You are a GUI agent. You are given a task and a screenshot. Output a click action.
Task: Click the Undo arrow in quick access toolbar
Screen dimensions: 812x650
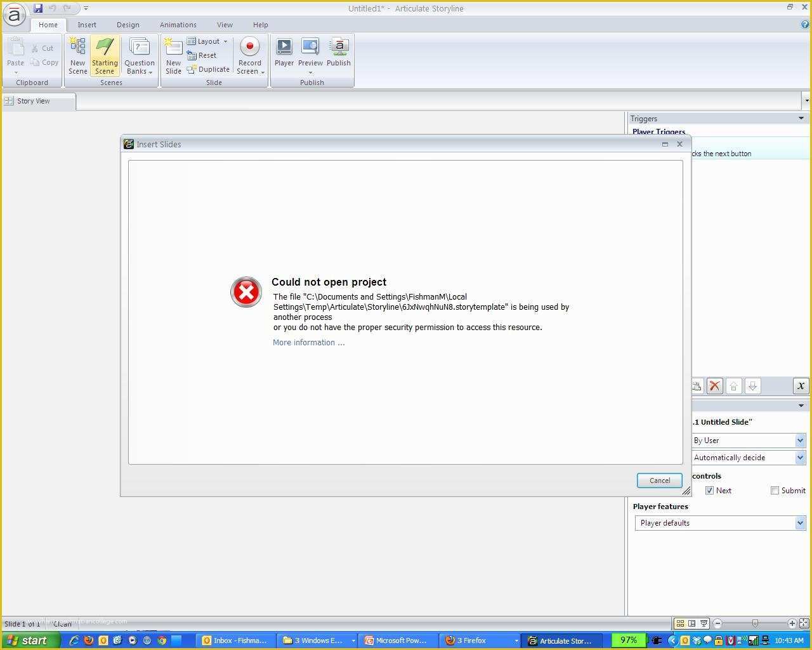(x=53, y=8)
